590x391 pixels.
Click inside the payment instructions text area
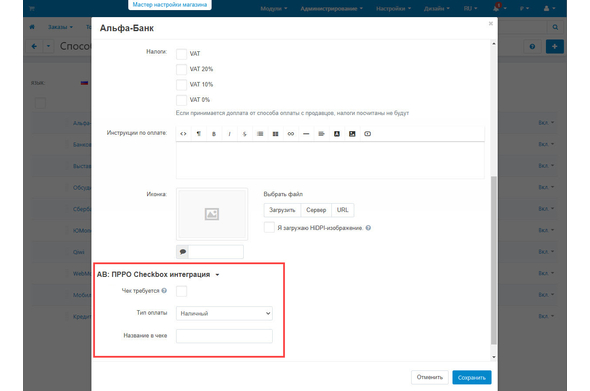[330, 160]
